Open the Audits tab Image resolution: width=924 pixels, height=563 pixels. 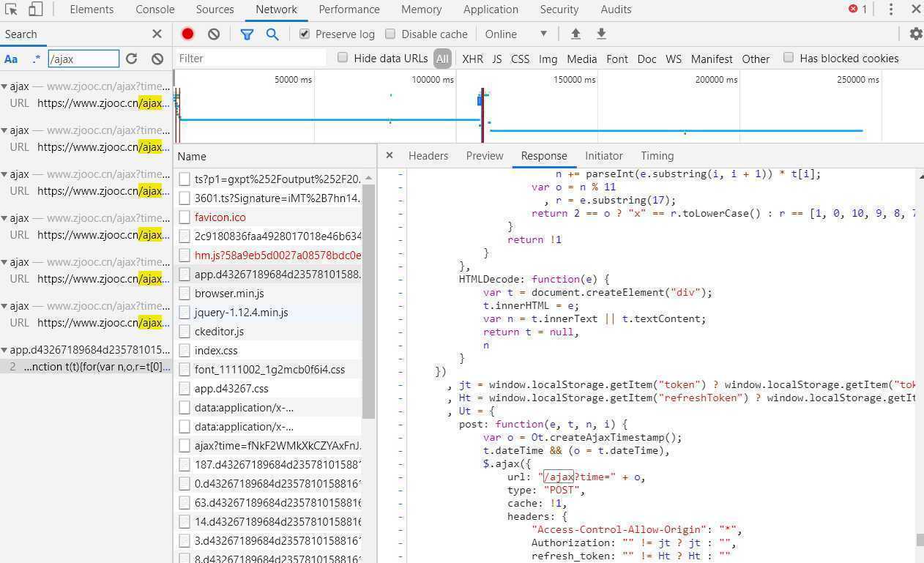[616, 10]
